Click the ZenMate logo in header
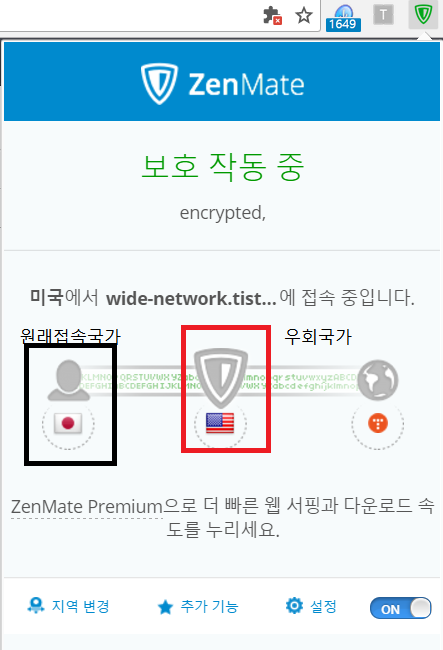Screen dimensions: 443x650 click(x=222, y=84)
